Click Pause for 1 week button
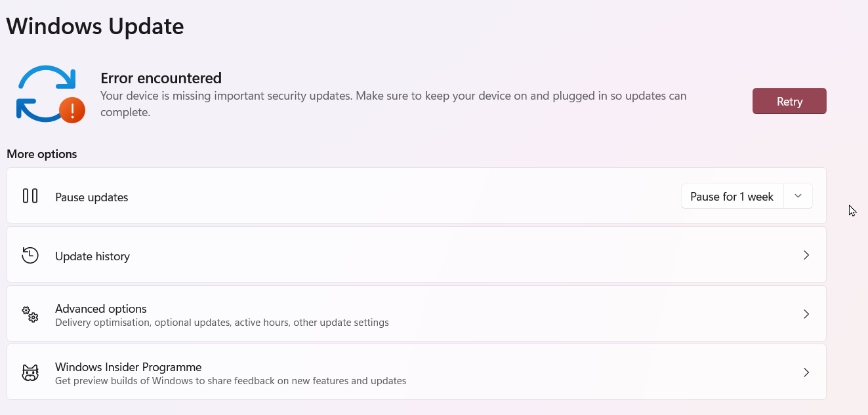The height and width of the screenshot is (415, 868). click(x=732, y=197)
